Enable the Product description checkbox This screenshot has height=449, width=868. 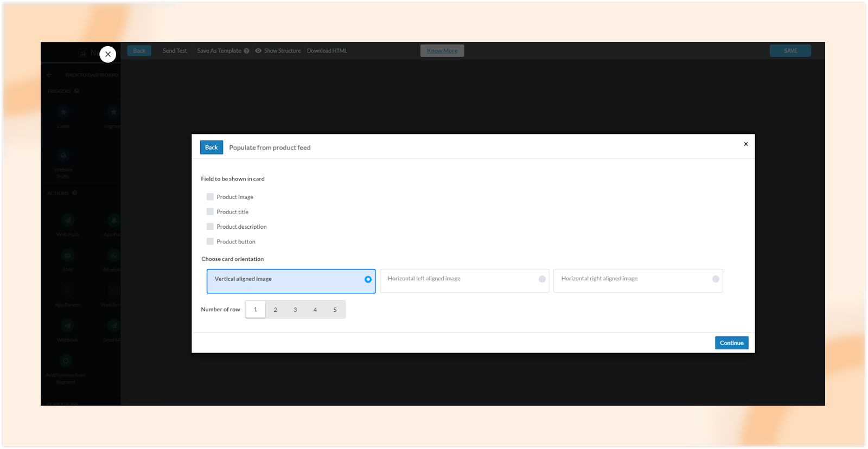point(210,227)
